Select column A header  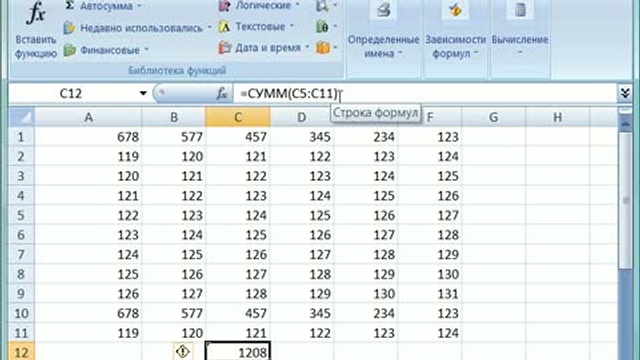(88, 117)
